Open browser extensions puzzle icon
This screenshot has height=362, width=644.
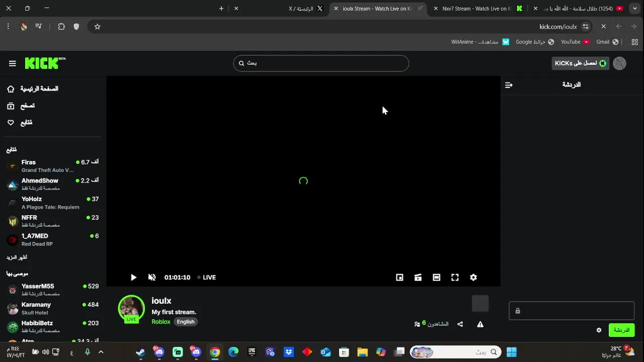click(x=61, y=27)
